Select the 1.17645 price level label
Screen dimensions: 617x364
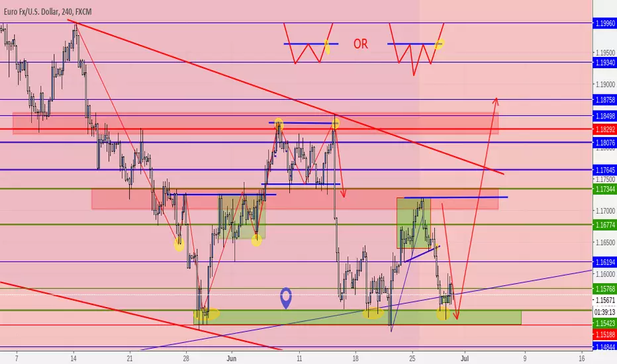(604, 170)
